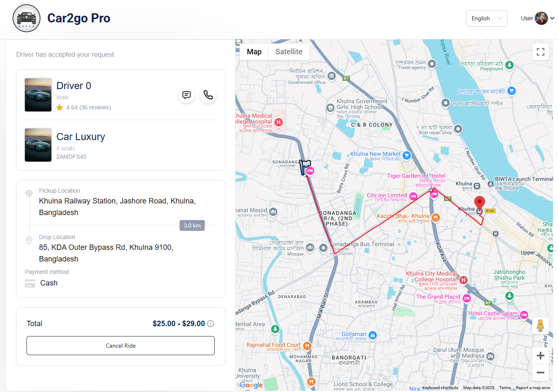Click the user avatar photo
Viewport: 558px width, 392px height.
(x=541, y=18)
